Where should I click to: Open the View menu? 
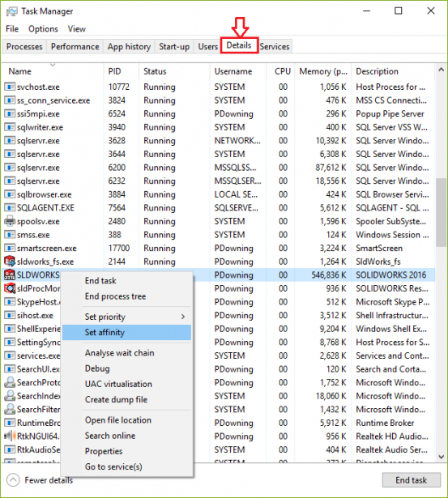77,29
